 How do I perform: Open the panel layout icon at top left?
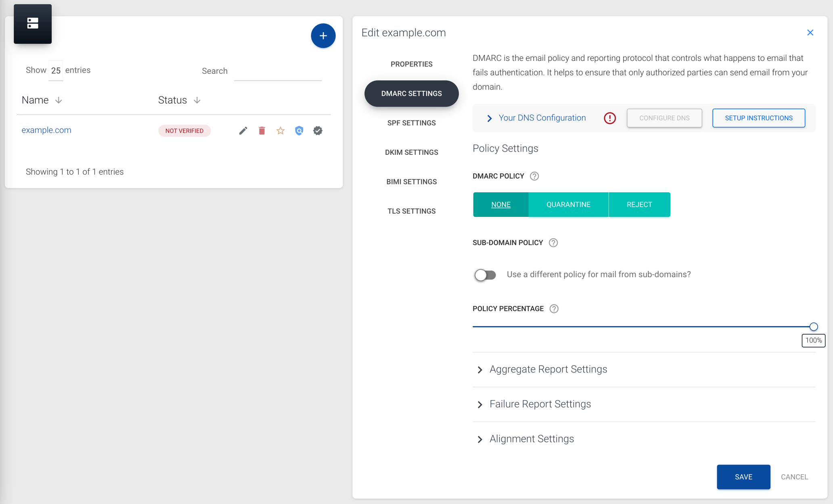pos(32,24)
